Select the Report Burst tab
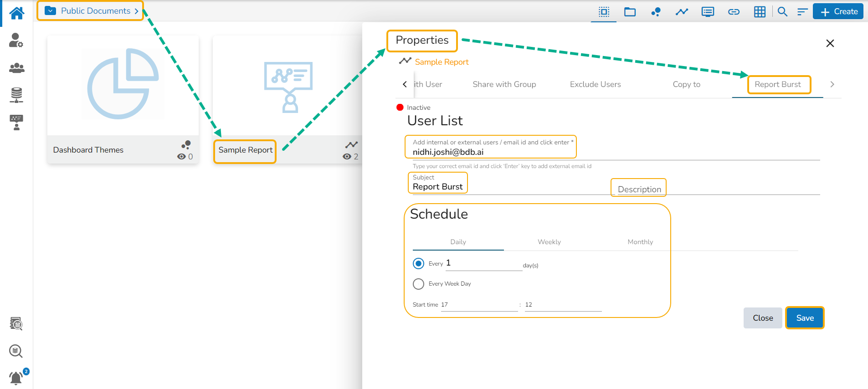The image size is (868, 389). [x=778, y=84]
